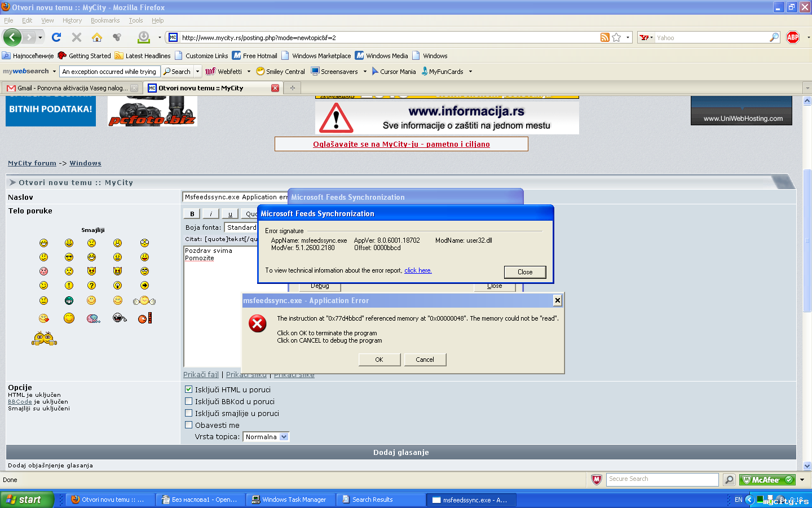Click Cancel in the Application Error dialog
Image resolution: width=812 pixels, height=508 pixels.
(425, 360)
